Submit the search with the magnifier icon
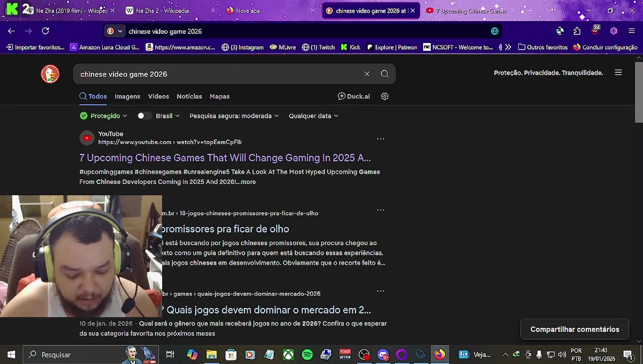 [x=385, y=74]
